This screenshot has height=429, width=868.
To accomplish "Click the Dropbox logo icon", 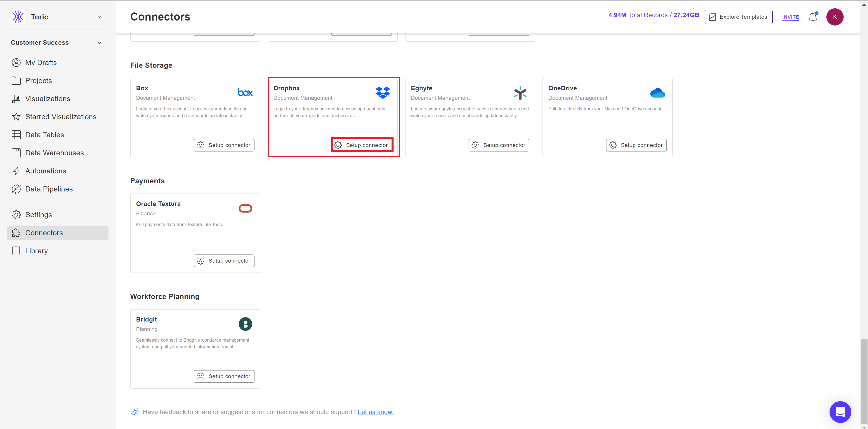I will tap(383, 93).
